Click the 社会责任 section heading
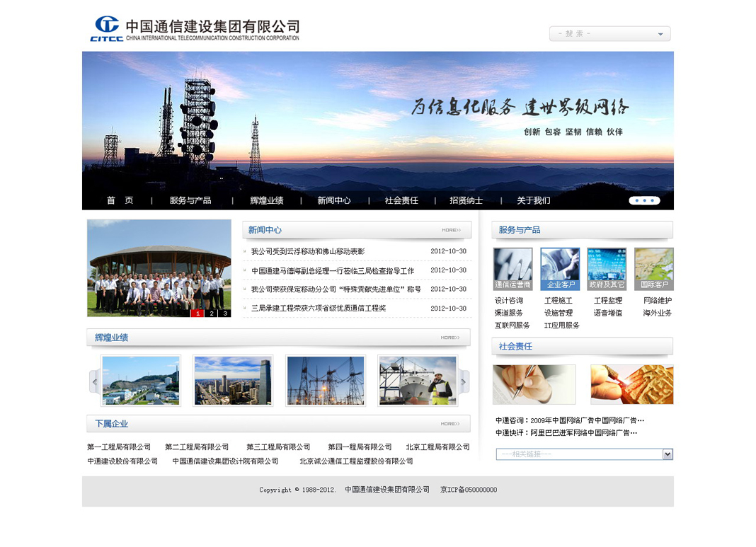Screen dimensions: 756x547 tap(515, 347)
